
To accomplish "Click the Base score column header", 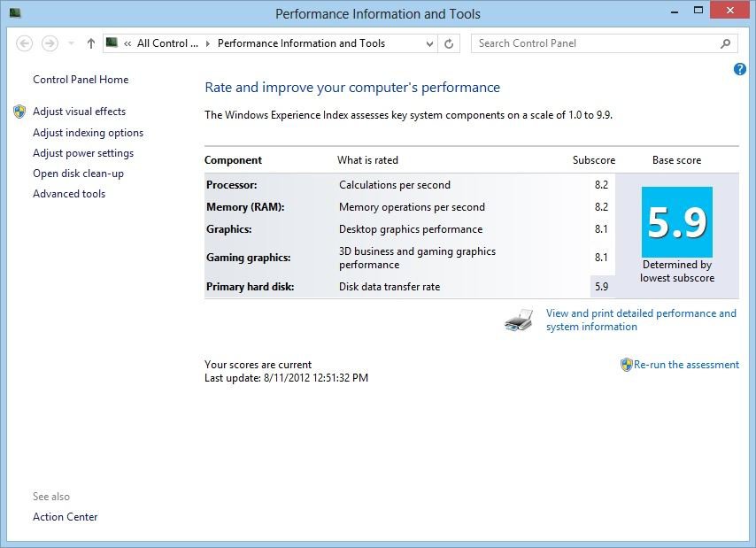I will 677,160.
